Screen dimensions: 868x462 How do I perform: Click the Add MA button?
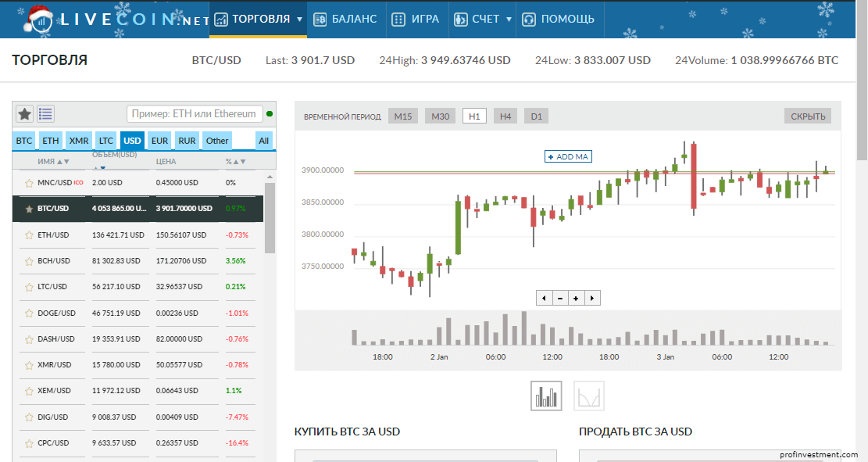(568, 156)
